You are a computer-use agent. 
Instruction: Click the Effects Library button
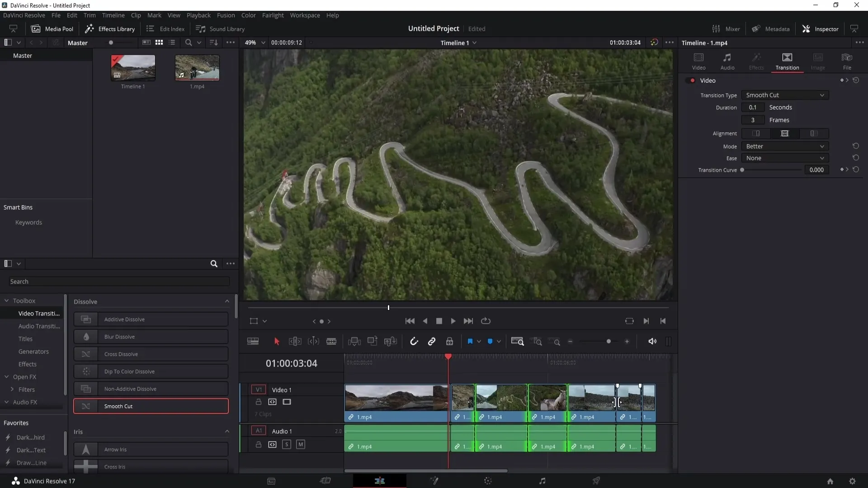tap(110, 28)
